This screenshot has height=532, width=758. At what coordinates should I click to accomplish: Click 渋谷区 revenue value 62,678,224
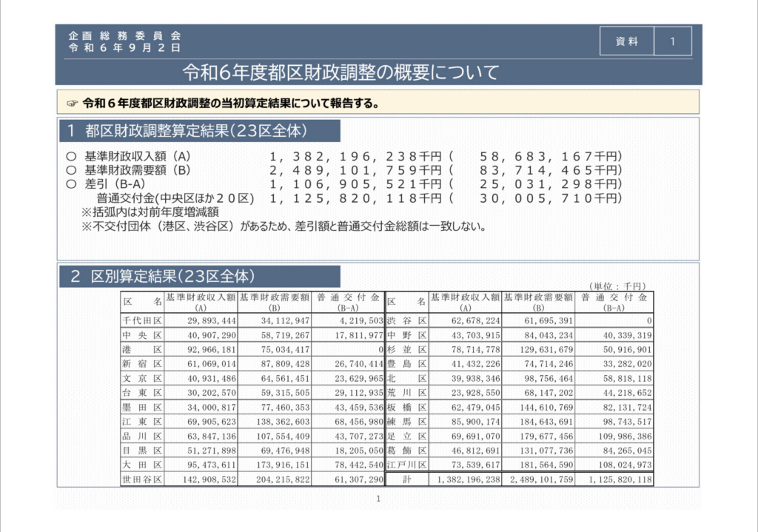[476, 321]
